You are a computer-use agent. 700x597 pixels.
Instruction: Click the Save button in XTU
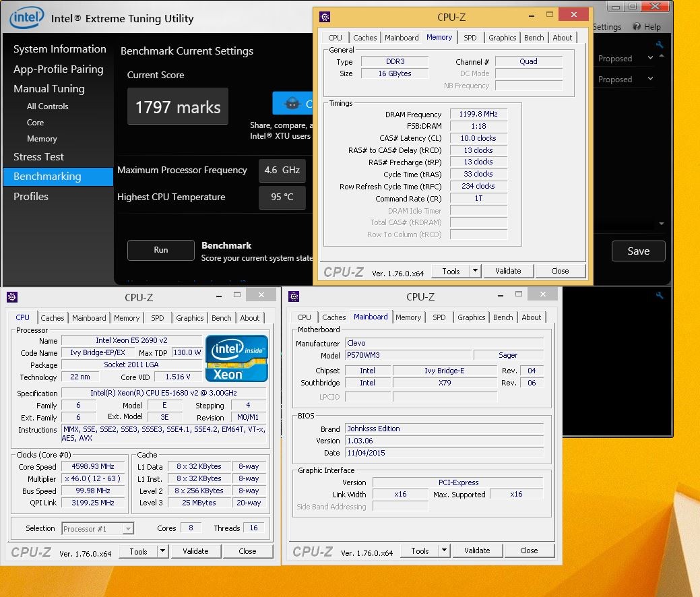638,251
